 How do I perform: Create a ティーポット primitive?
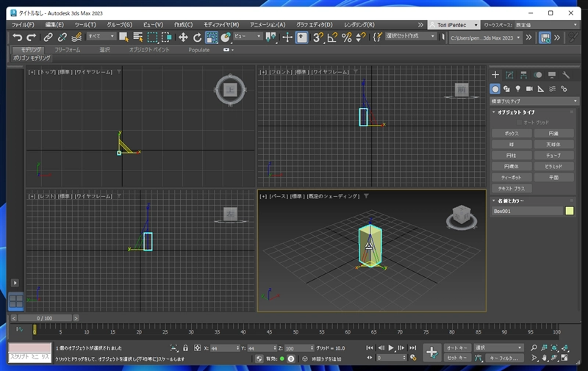(512, 177)
